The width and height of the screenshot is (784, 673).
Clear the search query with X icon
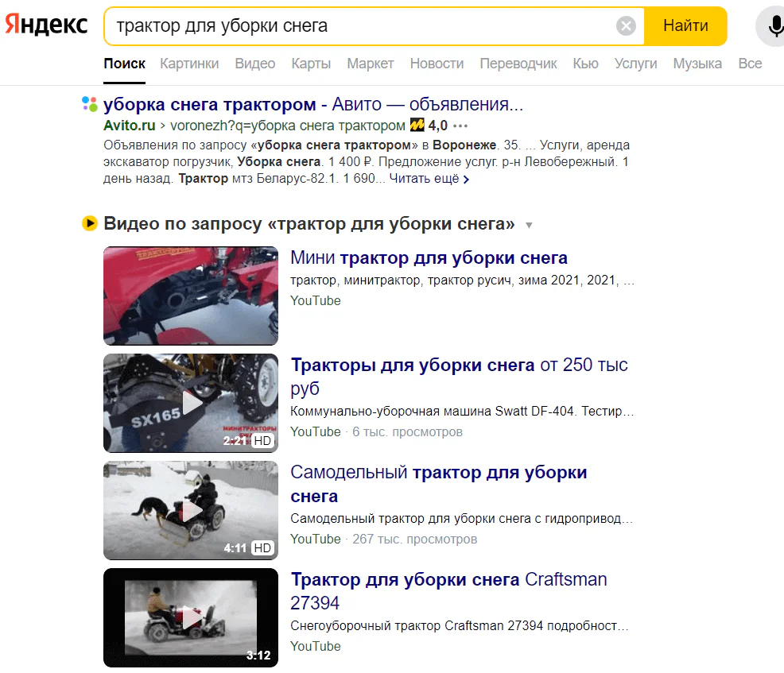pos(626,25)
